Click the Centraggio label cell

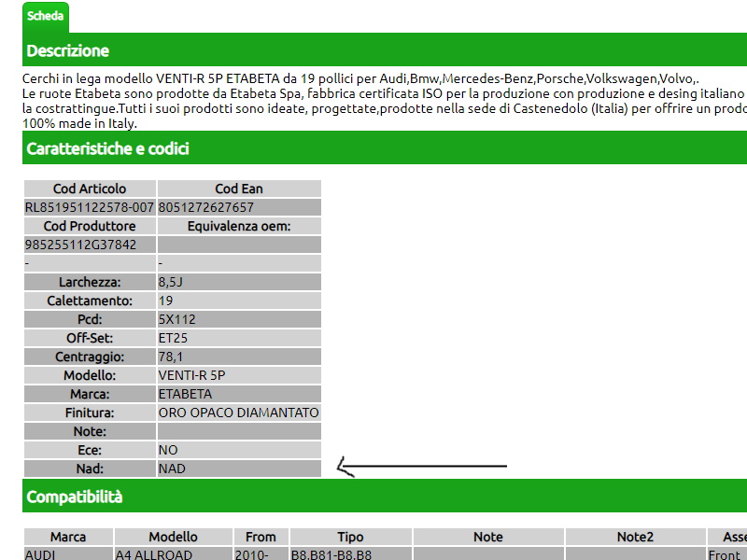pos(90,357)
